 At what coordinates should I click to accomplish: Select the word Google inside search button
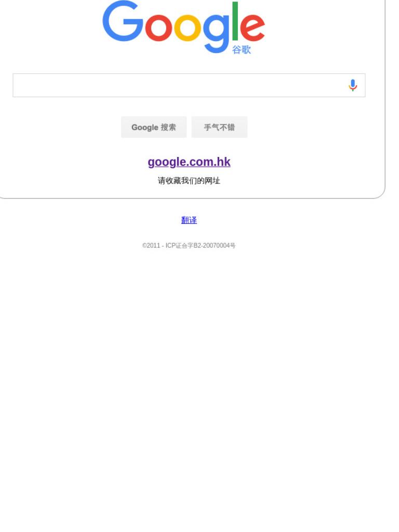point(145,128)
